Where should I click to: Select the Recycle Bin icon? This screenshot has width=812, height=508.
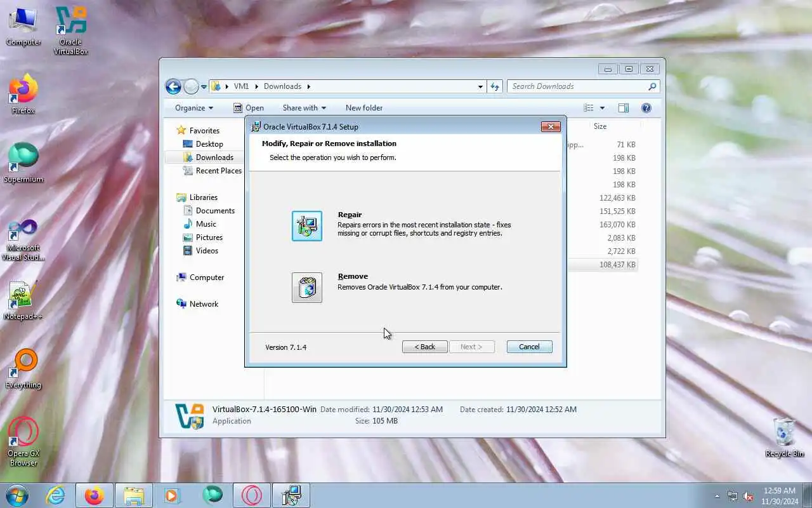pyautogui.click(x=785, y=437)
